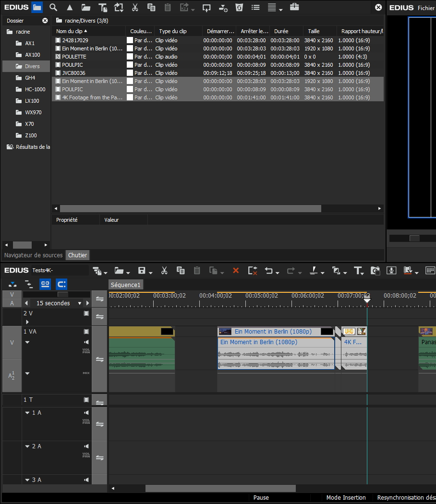The image size is (436, 504).
Task: Click the undo arrow in timeline toolbar
Action: click(x=268, y=271)
